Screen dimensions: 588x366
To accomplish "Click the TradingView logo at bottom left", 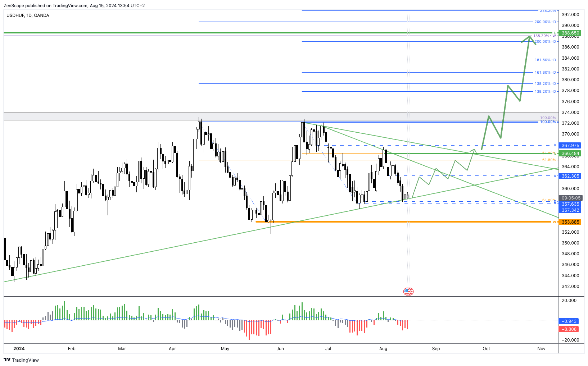I will pyautogui.click(x=21, y=360).
